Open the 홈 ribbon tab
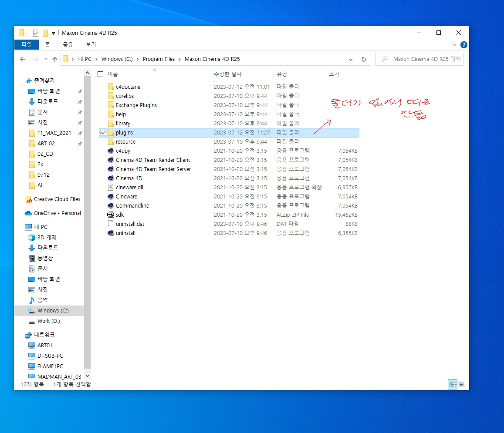504x433 pixels. [47, 44]
